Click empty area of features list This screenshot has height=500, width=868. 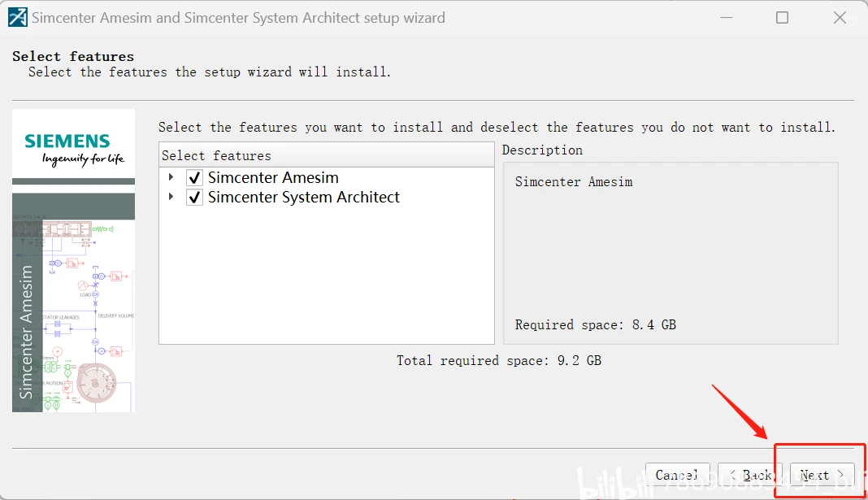point(325,276)
